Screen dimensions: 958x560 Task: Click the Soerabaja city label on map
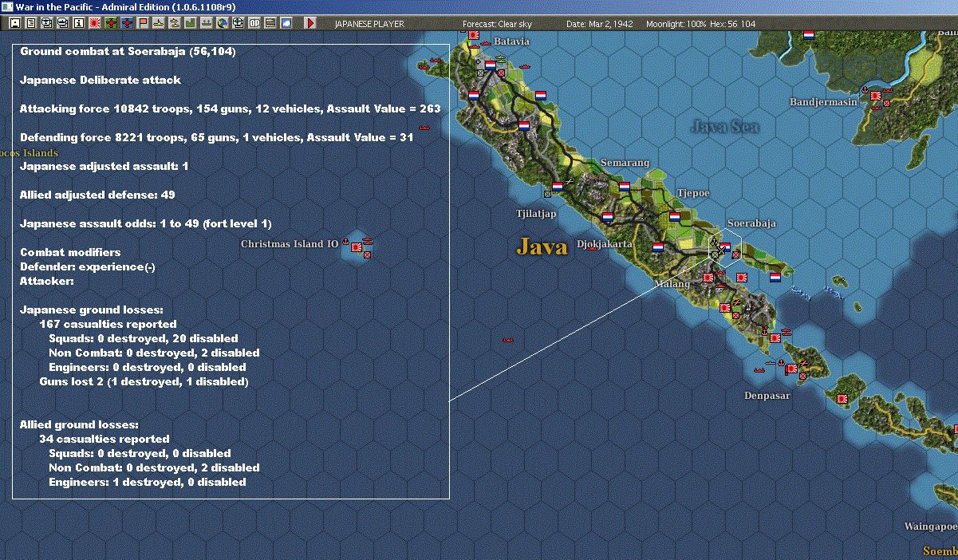(x=751, y=223)
